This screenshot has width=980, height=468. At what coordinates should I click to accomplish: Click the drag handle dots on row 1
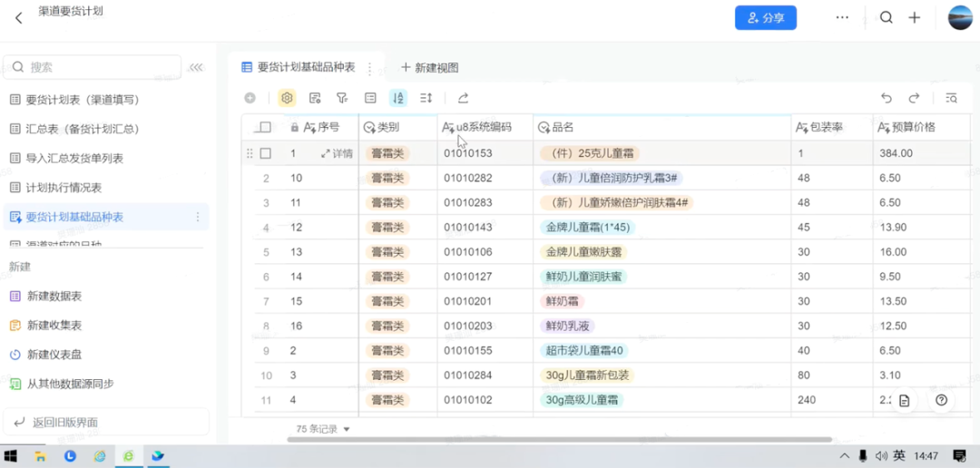click(x=250, y=153)
